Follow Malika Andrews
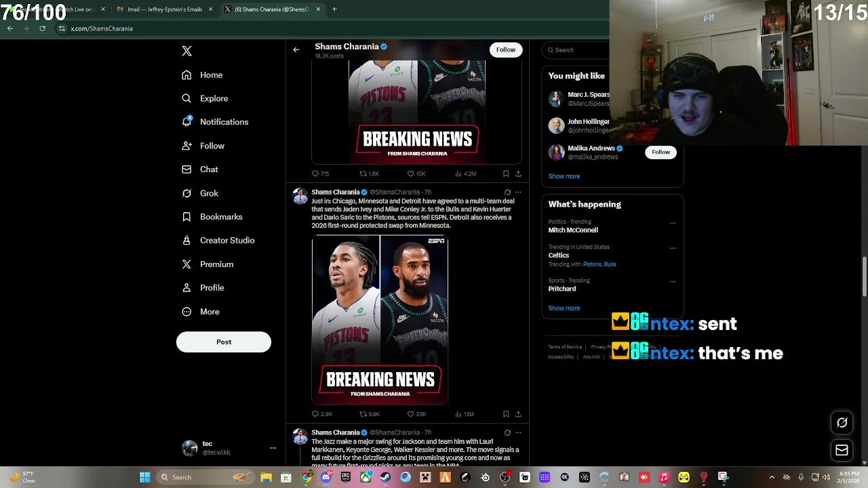Screen dimensions: 868x488 coord(660,152)
